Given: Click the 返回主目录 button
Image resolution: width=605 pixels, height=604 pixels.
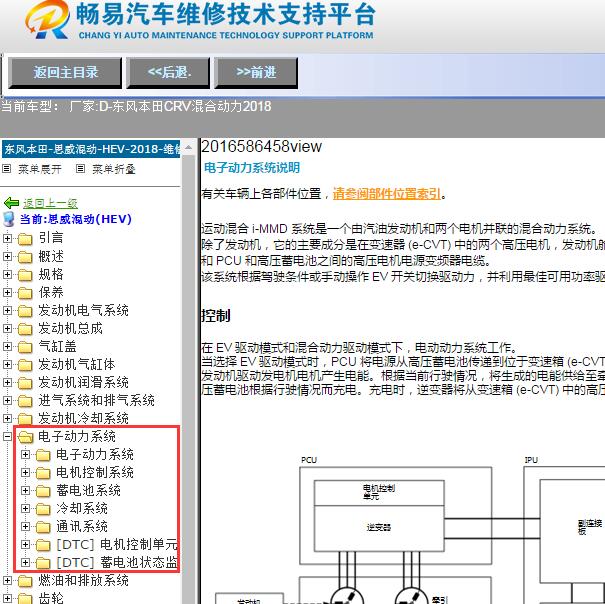Looking at the screenshot, I should tap(65, 73).
